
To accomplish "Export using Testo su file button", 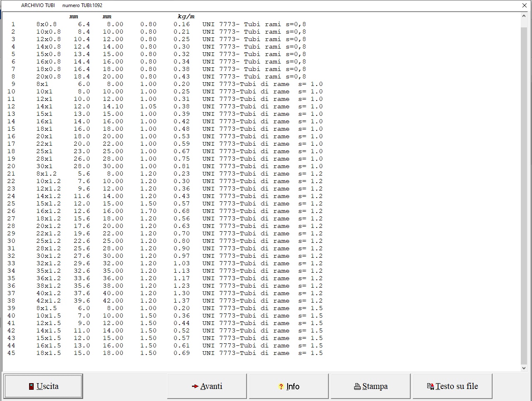I will [453, 386].
